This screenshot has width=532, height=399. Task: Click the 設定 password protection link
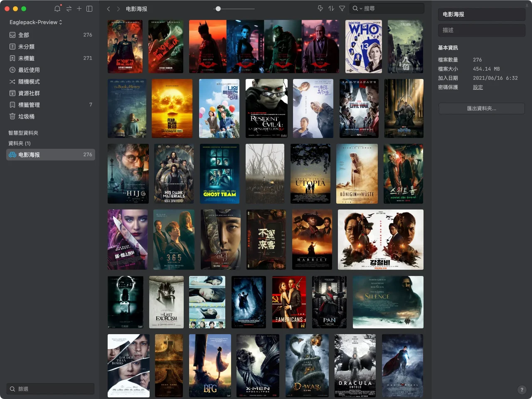(478, 87)
